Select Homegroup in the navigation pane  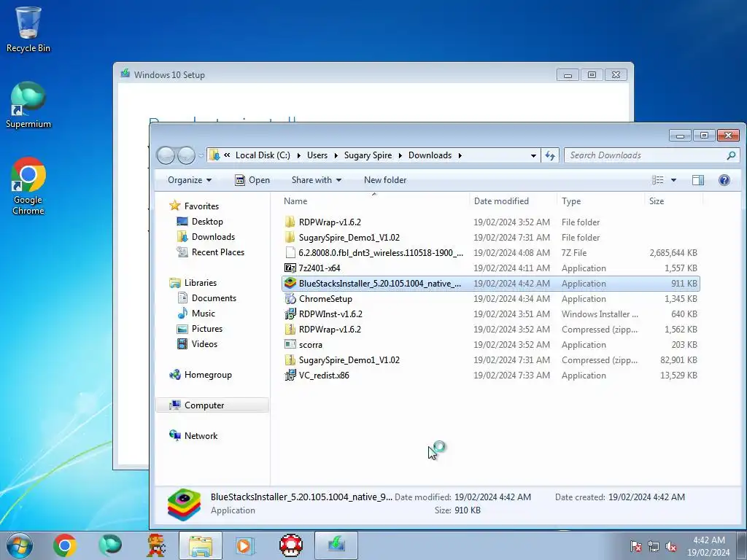[208, 375]
